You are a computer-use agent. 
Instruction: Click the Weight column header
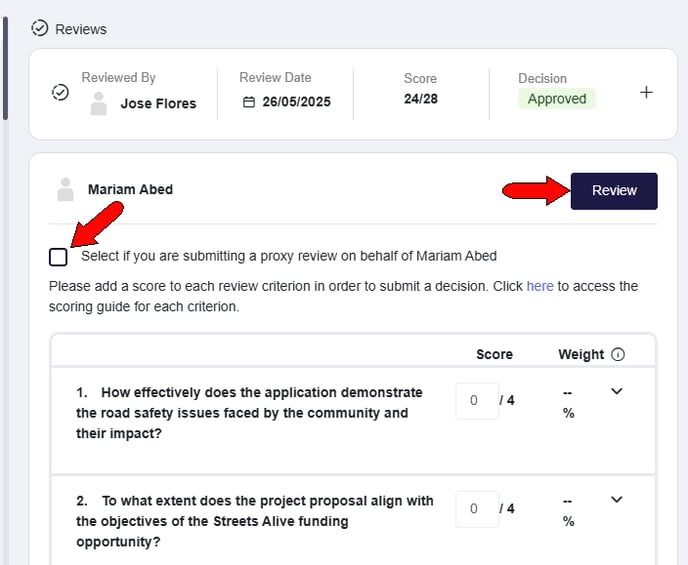point(581,354)
